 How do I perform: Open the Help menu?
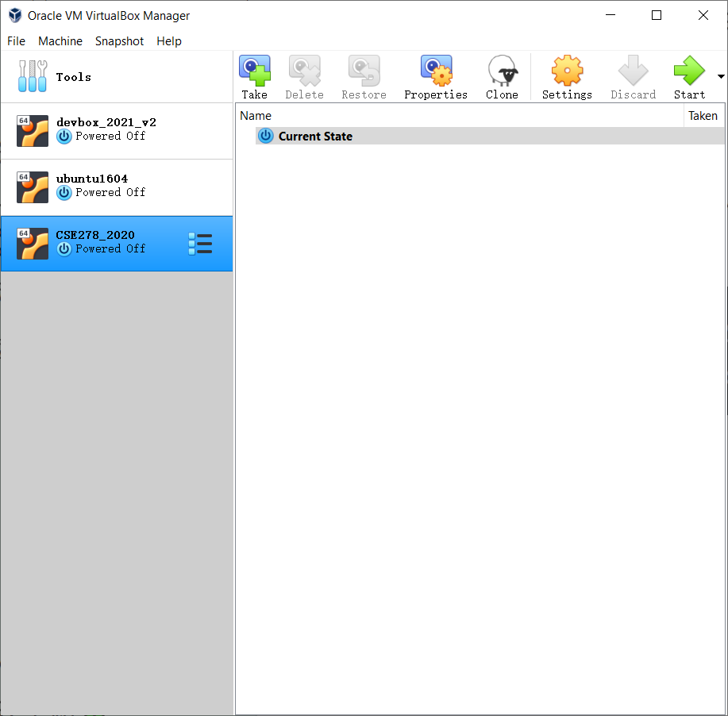(x=169, y=41)
